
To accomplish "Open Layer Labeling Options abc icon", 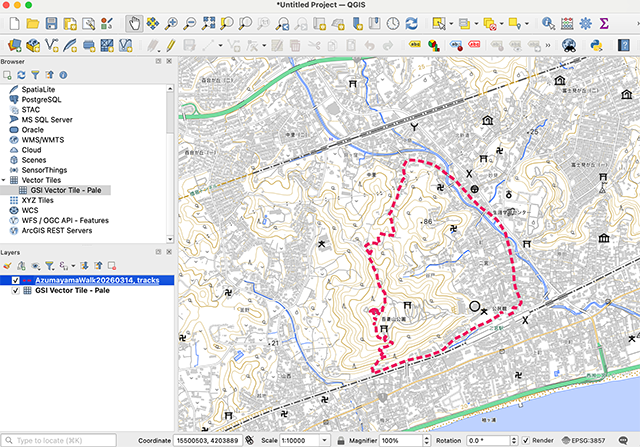I will (415, 44).
